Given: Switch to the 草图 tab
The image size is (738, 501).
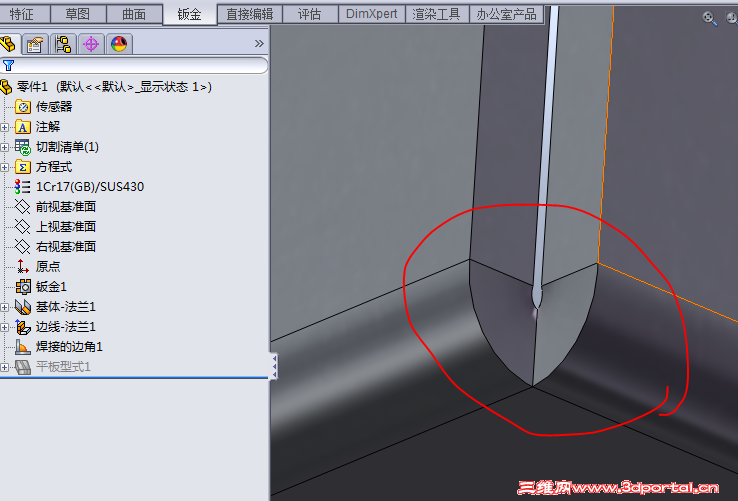Looking at the screenshot, I should pyautogui.click(x=78, y=14).
